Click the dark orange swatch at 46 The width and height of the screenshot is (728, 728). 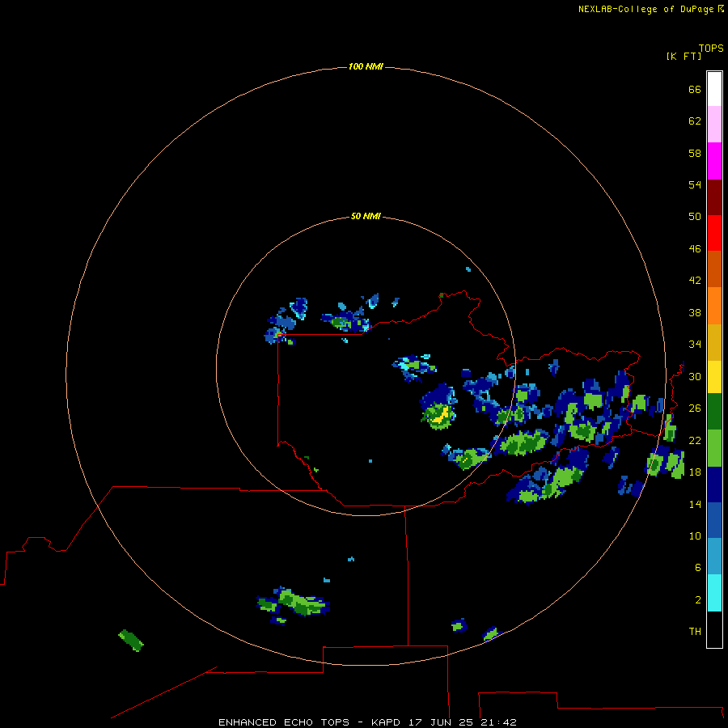pyautogui.click(x=714, y=269)
